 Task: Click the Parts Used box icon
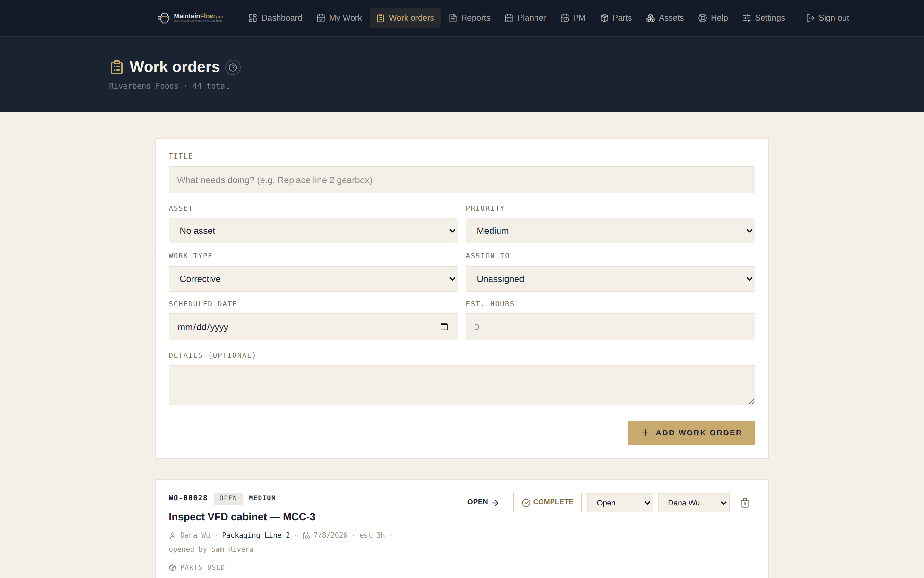[x=173, y=567]
